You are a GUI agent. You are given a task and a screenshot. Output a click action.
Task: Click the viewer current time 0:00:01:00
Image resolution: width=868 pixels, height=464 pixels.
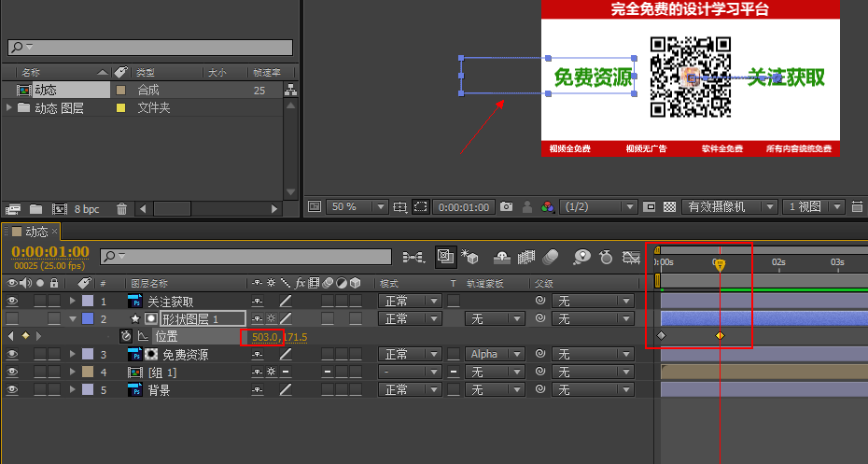pos(464,207)
